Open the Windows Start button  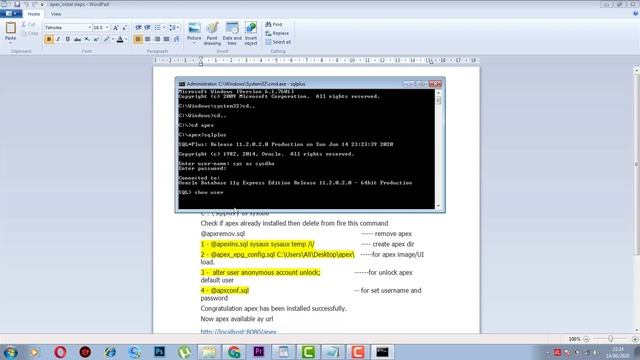coord(10,352)
